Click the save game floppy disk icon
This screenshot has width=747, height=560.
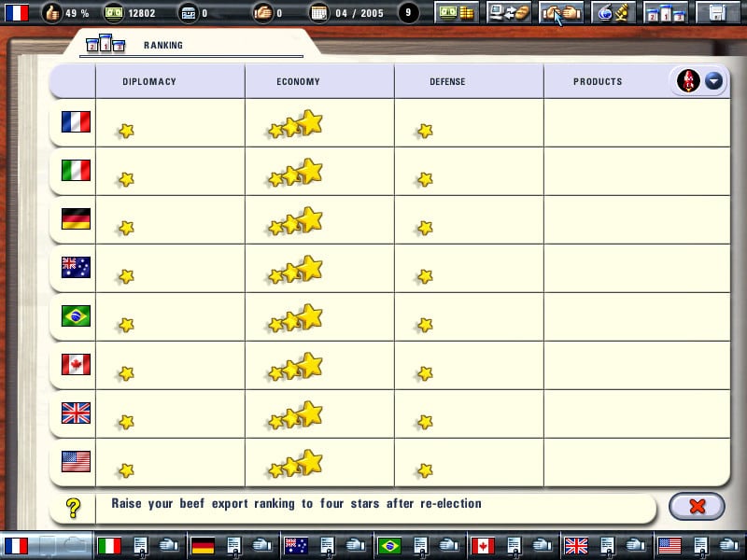pos(717,12)
